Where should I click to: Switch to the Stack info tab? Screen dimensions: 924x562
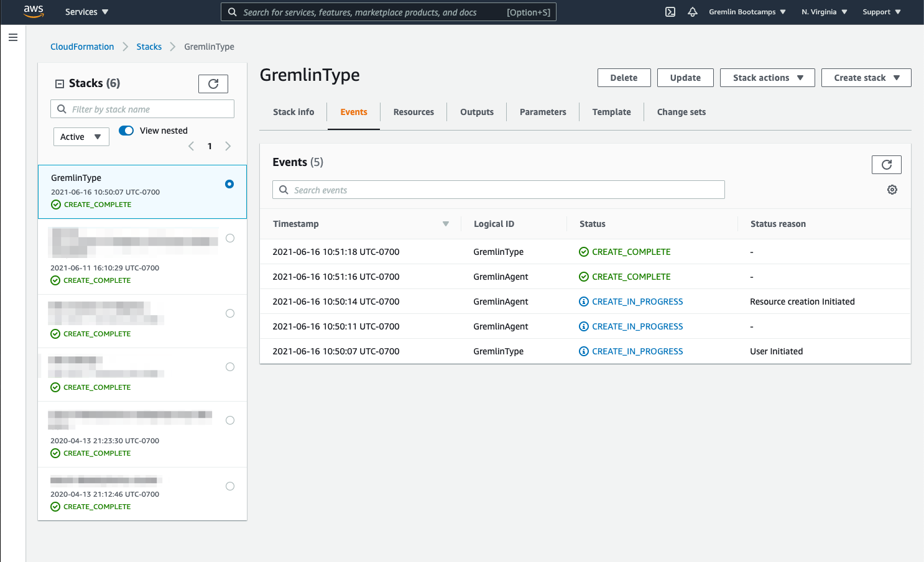tap(293, 112)
